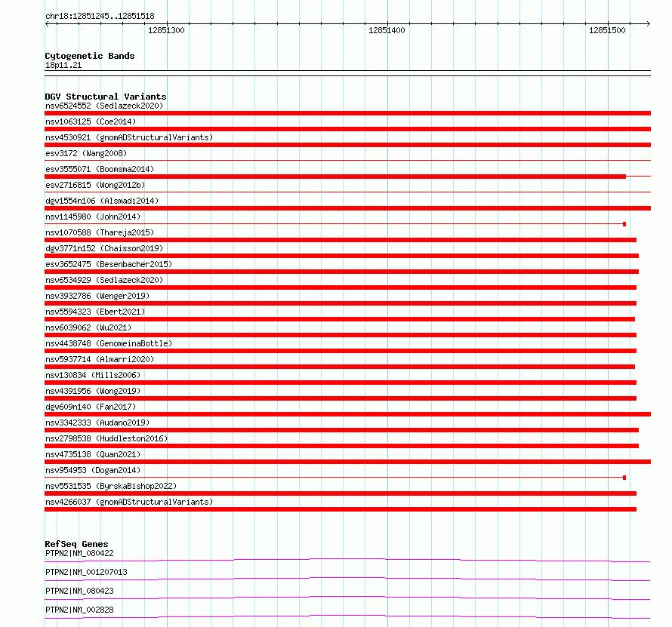
Task: Select variant nsv6534929 (Sedlazeck2020)
Action: [104, 280]
